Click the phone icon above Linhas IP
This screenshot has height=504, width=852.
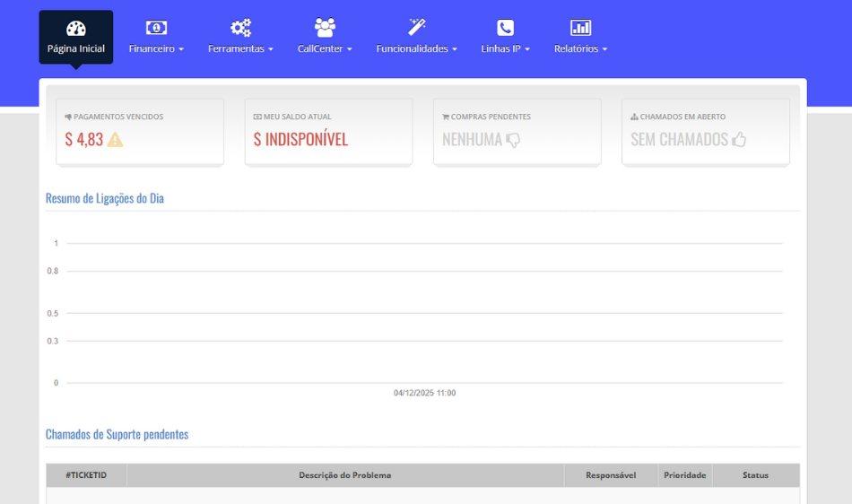tap(506, 28)
